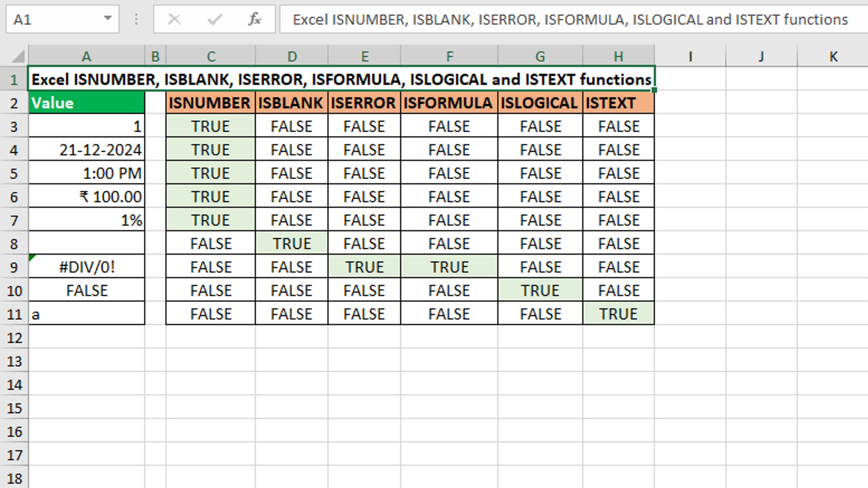This screenshot has height=488, width=868.
Task: Click the ISFORMULA TRUE cell in row 9
Action: coord(449,267)
